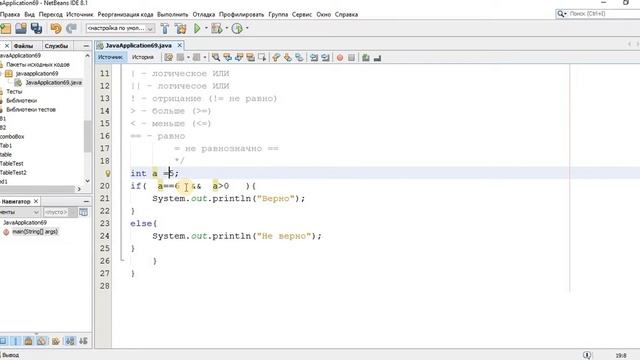Viewport: 640px width, 360px height.
Task: Click the Find Selection magnifier icon
Action: 216,58
